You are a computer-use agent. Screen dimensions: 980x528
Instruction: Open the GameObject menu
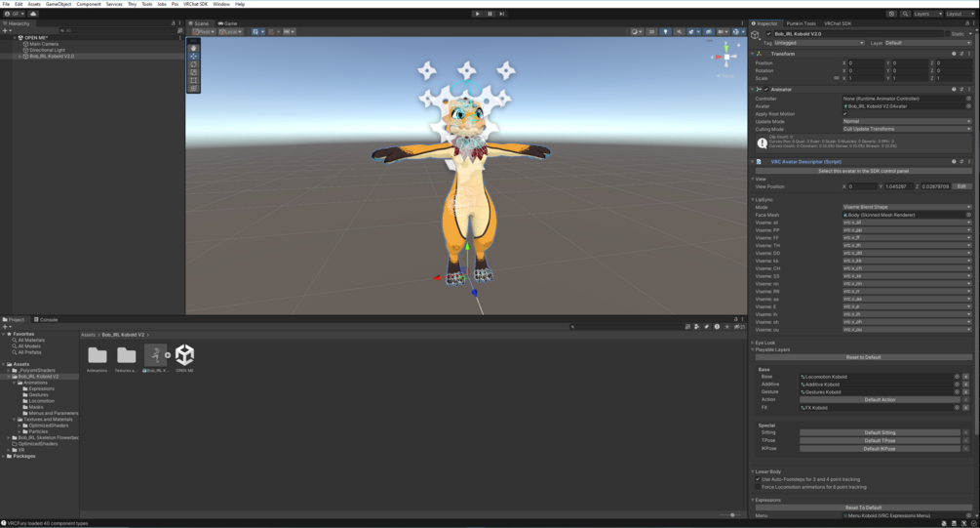click(59, 4)
